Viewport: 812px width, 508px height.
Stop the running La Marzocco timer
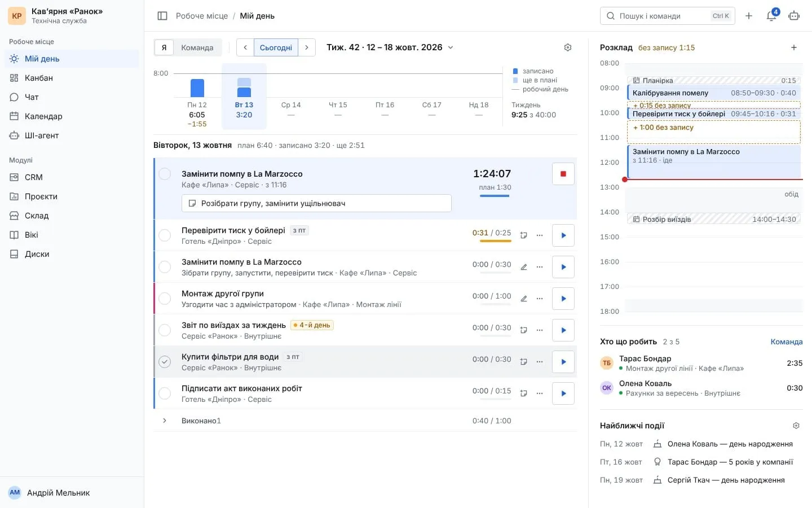tap(563, 174)
